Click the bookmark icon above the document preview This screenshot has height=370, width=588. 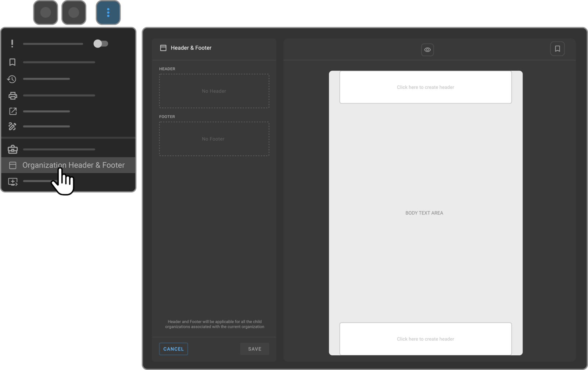(557, 49)
